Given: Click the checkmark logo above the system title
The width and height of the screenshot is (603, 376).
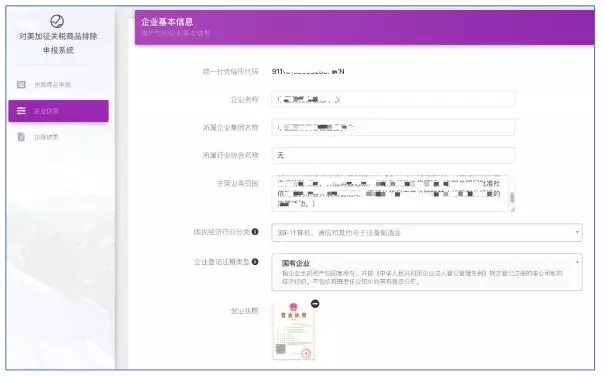Looking at the screenshot, I should [57, 22].
